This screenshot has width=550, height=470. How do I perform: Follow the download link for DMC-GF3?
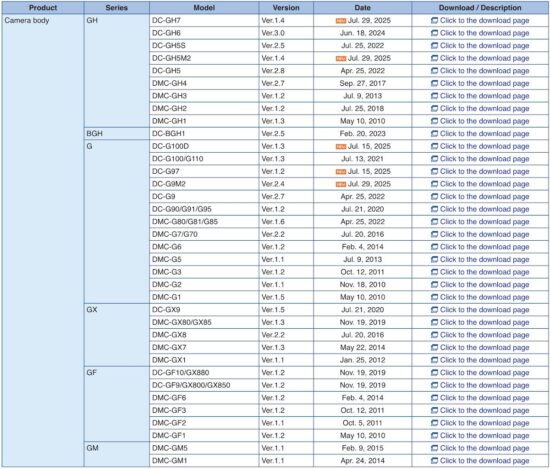click(x=484, y=410)
